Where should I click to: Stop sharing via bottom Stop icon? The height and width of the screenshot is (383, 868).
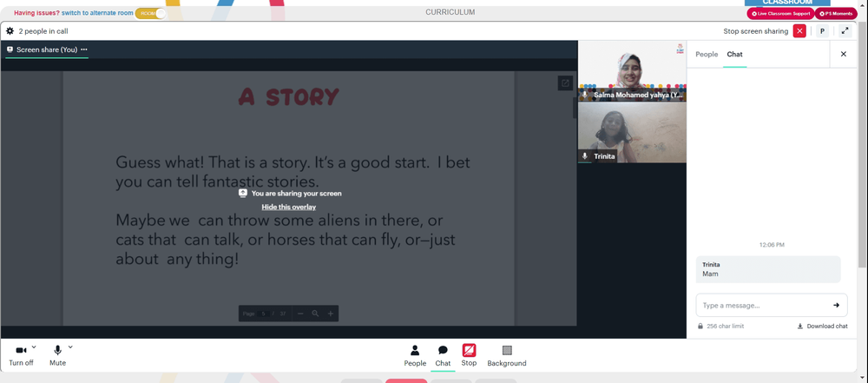coord(469,350)
